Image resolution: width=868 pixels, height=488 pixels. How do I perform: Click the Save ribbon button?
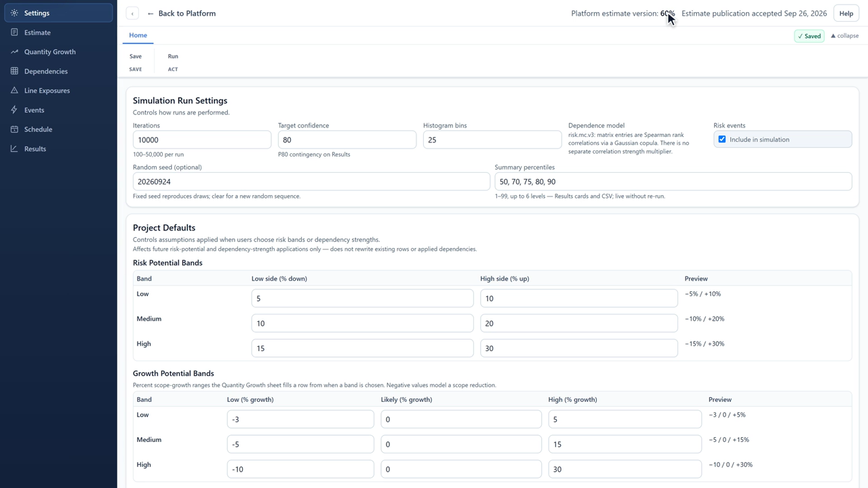(x=136, y=56)
